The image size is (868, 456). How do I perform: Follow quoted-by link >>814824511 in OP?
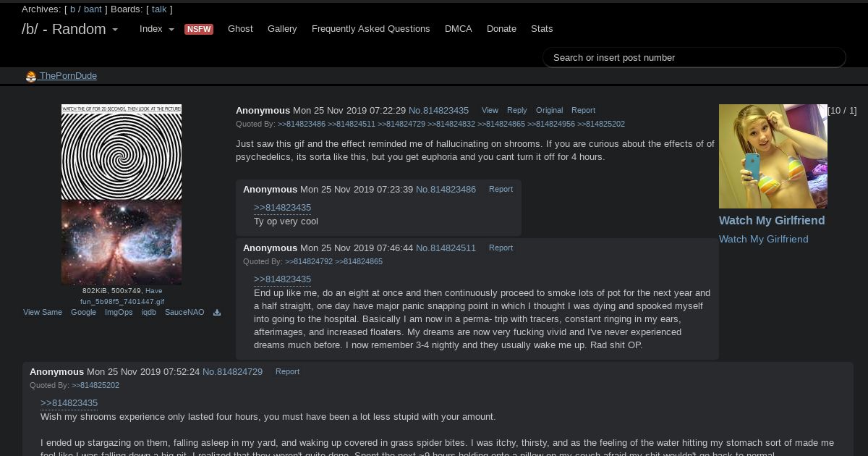[x=352, y=124]
